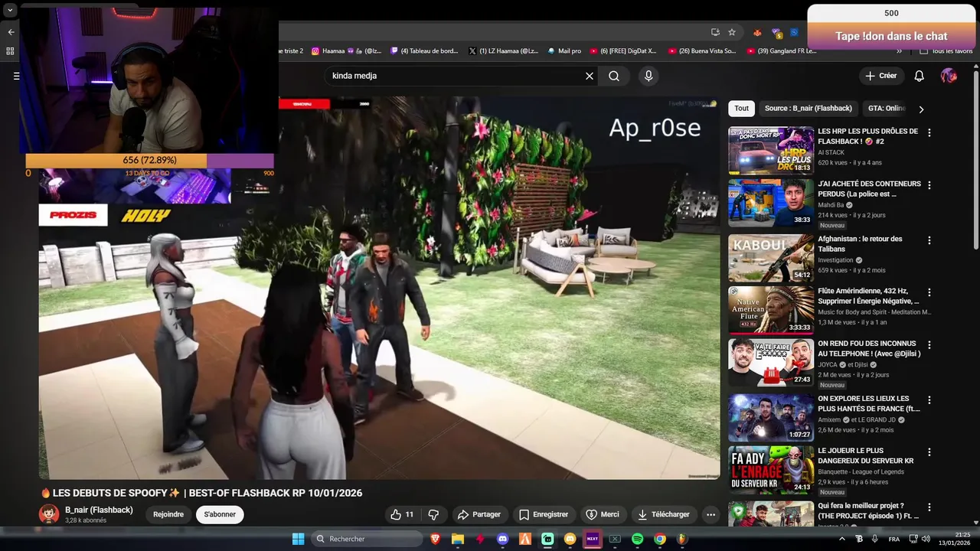The height and width of the screenshot is (551, 980).
Task: Open 'ON EXPLORE LES LIEUX' video title
Action: [869, 404]
